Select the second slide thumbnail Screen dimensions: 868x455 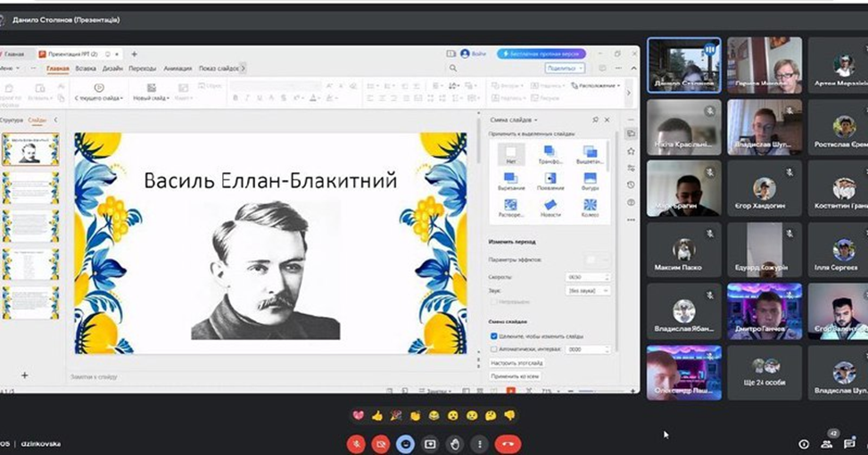click(x=30, y=187)
